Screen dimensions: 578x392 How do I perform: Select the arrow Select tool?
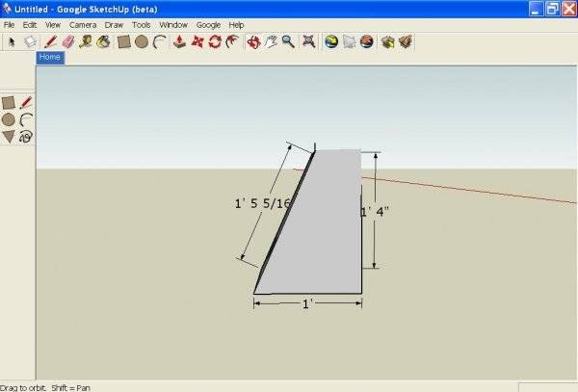(12, 42)
